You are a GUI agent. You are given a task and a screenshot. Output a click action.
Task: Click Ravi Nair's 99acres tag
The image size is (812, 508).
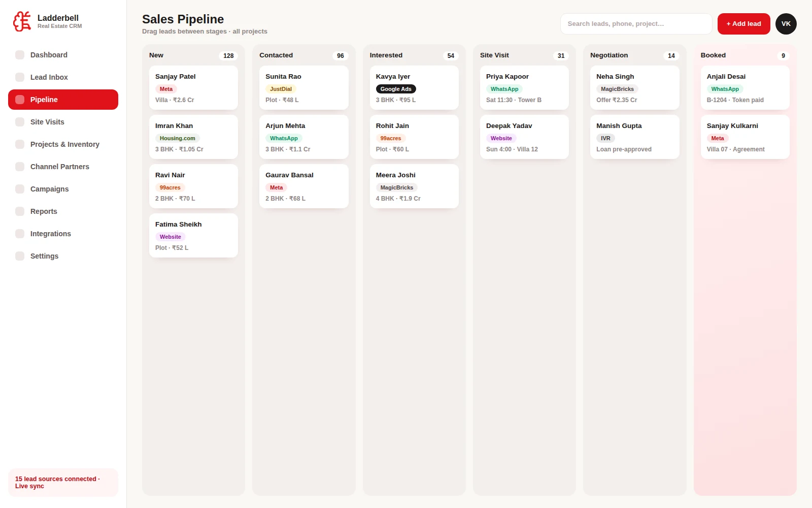[x=170, y=187]
